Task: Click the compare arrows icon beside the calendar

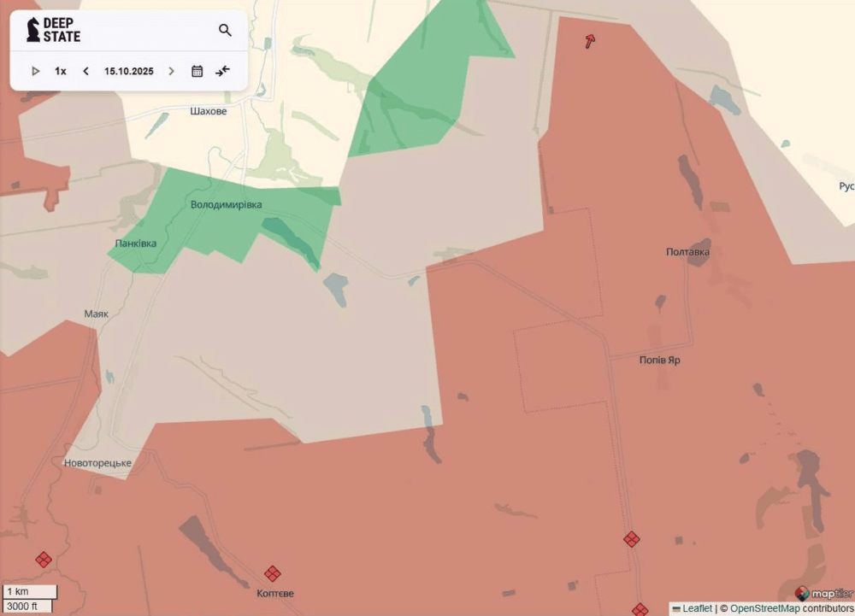Action: (222, 71)
